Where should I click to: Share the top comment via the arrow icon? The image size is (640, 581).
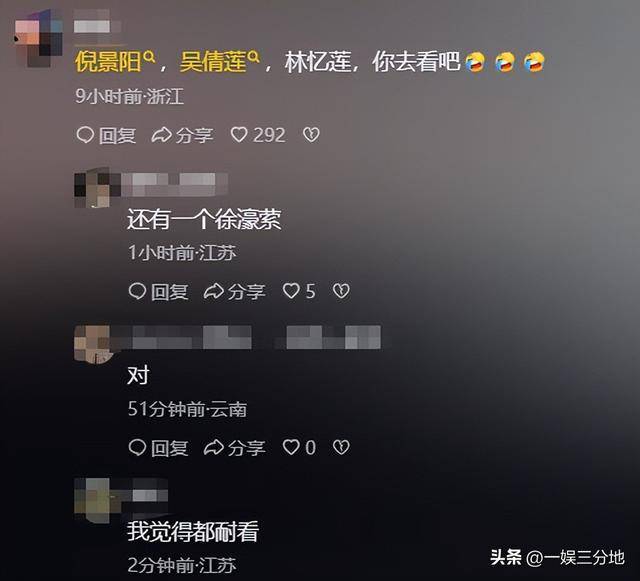tap(161, 135)
